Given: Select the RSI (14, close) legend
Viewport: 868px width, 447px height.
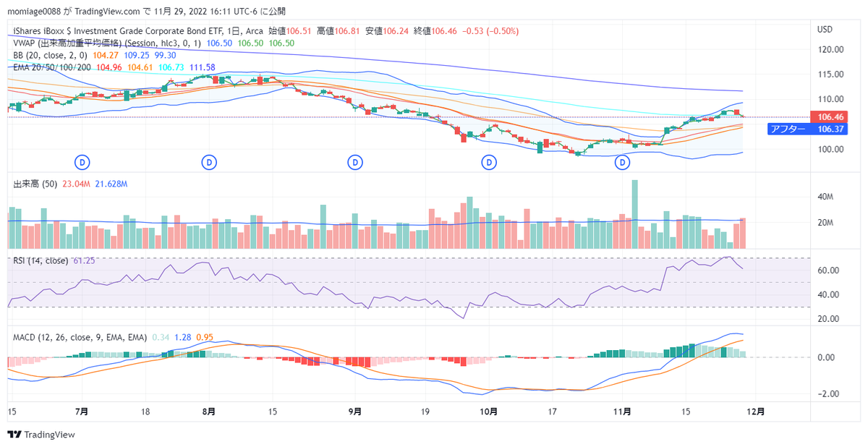Looking at the screenshot, I should (41, 260).
